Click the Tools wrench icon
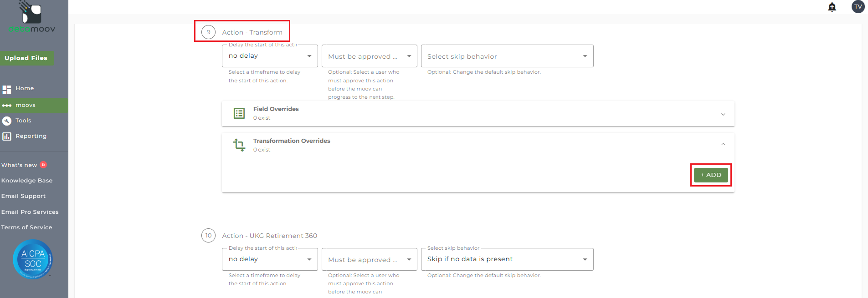The image size is (868, 298). tap(7, 121)
